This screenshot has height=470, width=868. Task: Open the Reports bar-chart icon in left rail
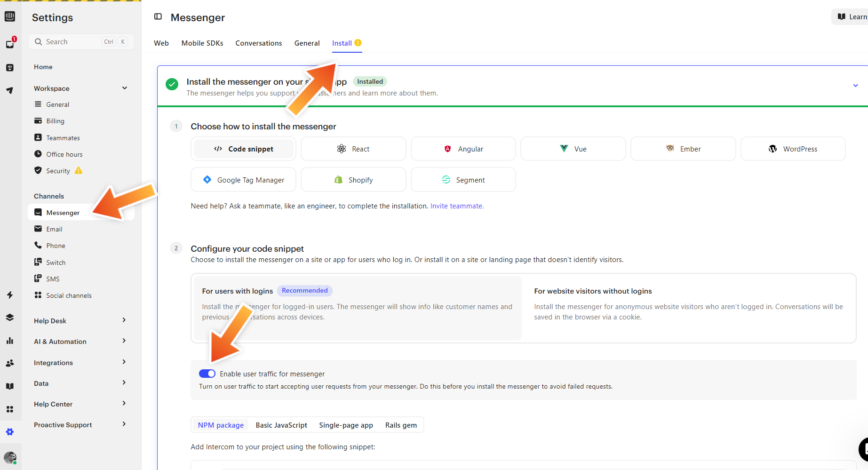(10, 341)
